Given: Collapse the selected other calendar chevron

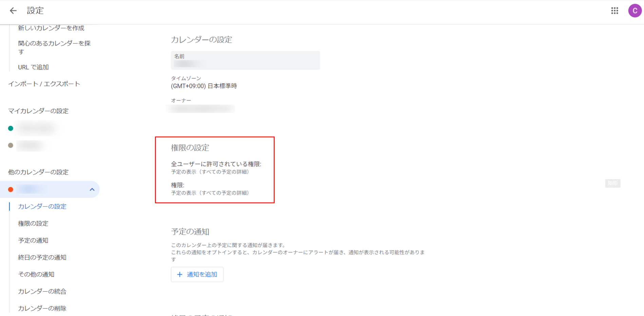Looking at the screenshot, I should [x=92, y=190].
